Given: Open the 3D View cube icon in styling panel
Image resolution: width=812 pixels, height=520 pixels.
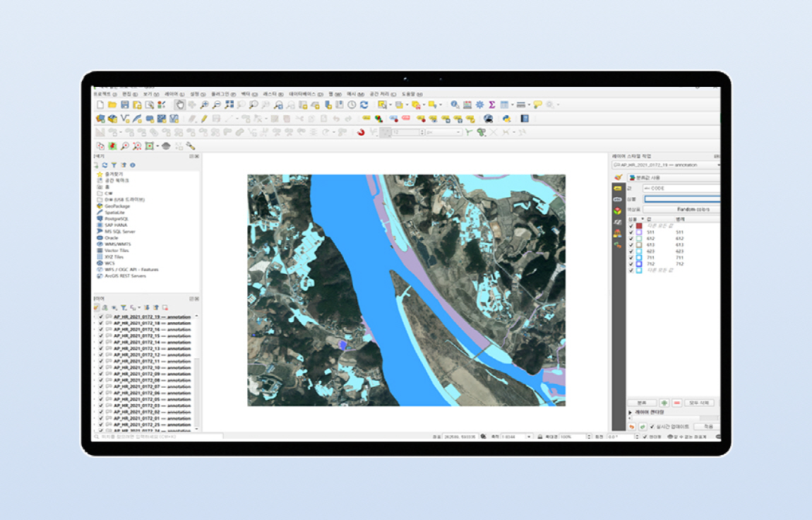Looking at the screenshot, I should (x=618, y=211).
